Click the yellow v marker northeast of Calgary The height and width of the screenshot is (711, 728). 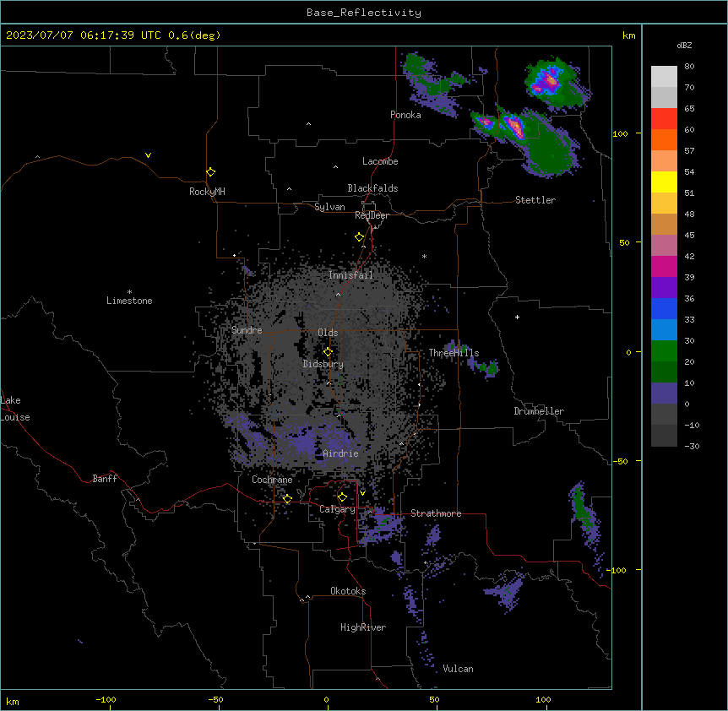click(362, 493)
